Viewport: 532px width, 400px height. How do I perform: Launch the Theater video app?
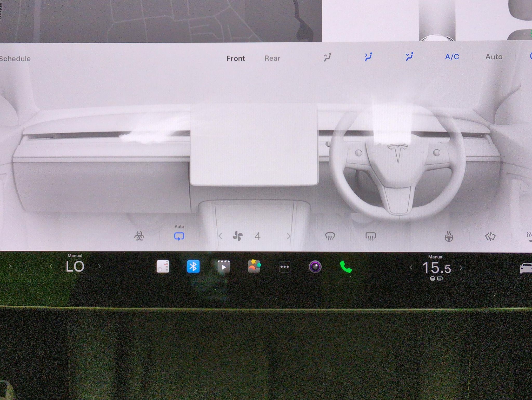(223, 267)
